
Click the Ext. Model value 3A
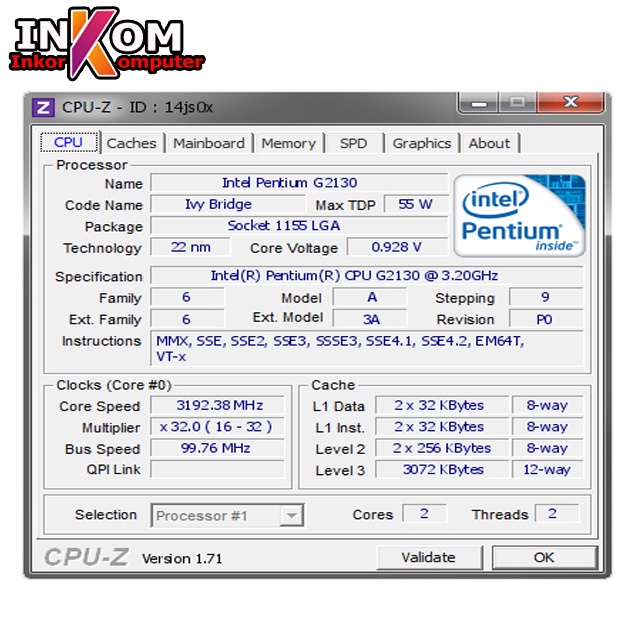click(370, 319)
